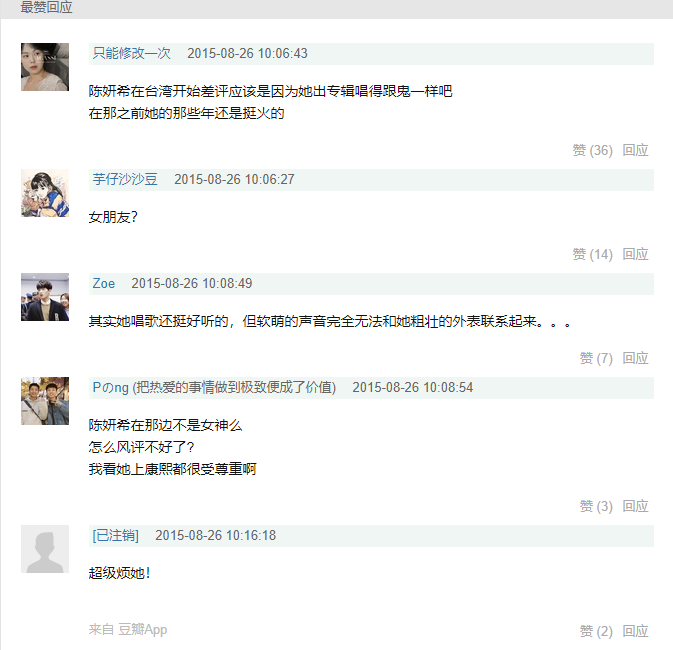The image size is (673, 650).
Task: Reply to 只能修改一次's comment via 回应
Action: coord(636,150)
